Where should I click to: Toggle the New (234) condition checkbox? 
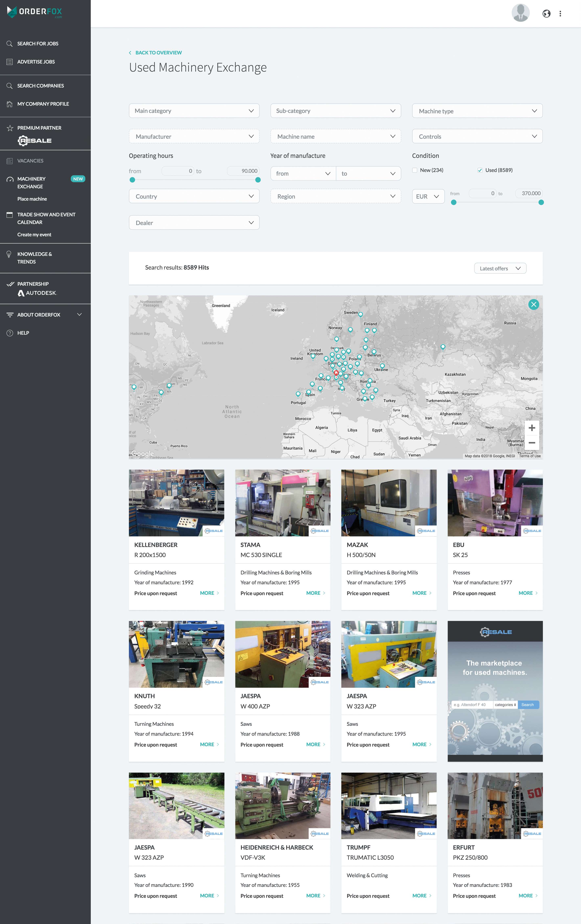coord(415,170)
